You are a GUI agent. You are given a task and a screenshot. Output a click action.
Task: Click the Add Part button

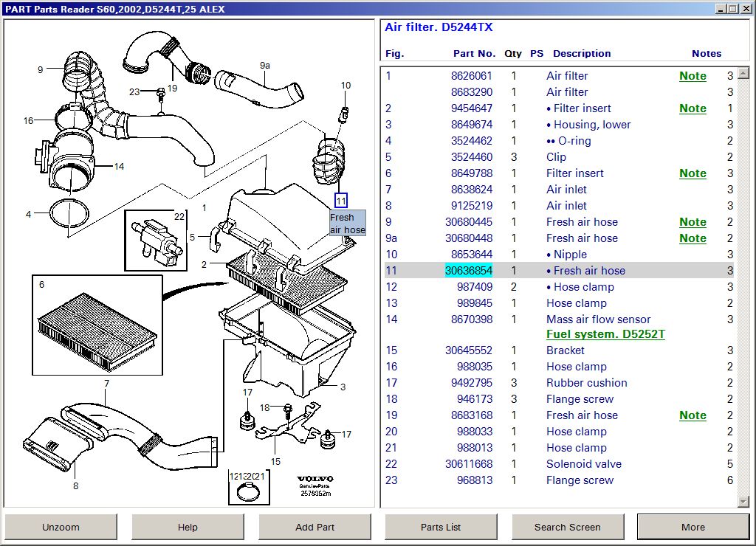point(315,527)
